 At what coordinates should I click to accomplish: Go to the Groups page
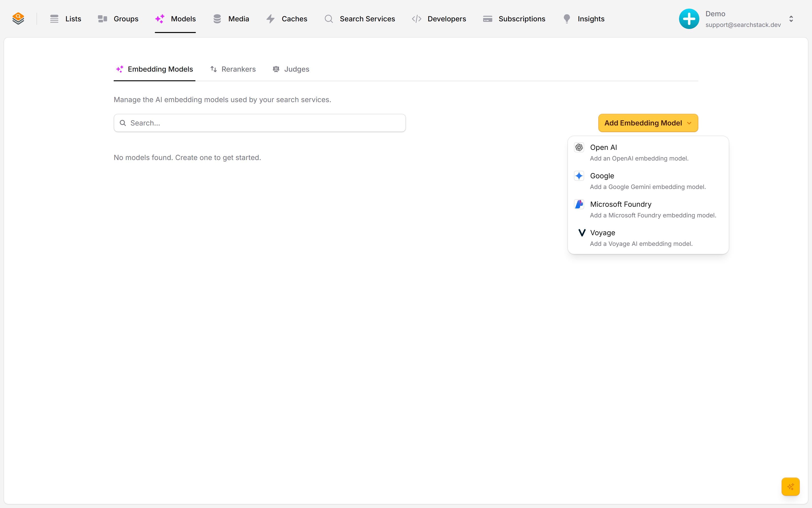pos(118,19)
